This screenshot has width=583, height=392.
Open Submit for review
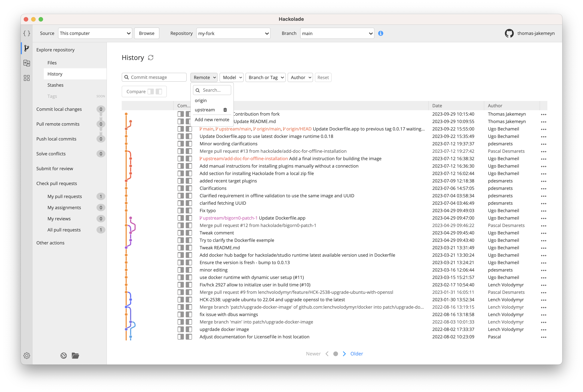[x=55, y=169]
